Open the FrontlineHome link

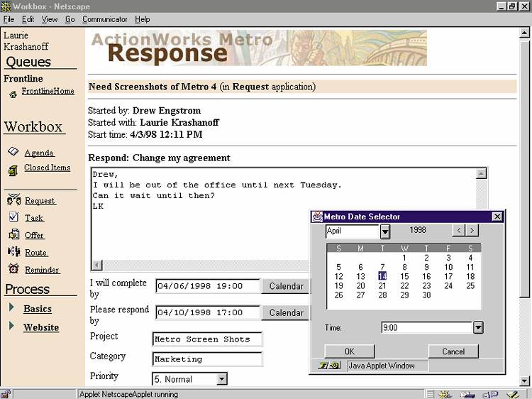click(48, 91)
